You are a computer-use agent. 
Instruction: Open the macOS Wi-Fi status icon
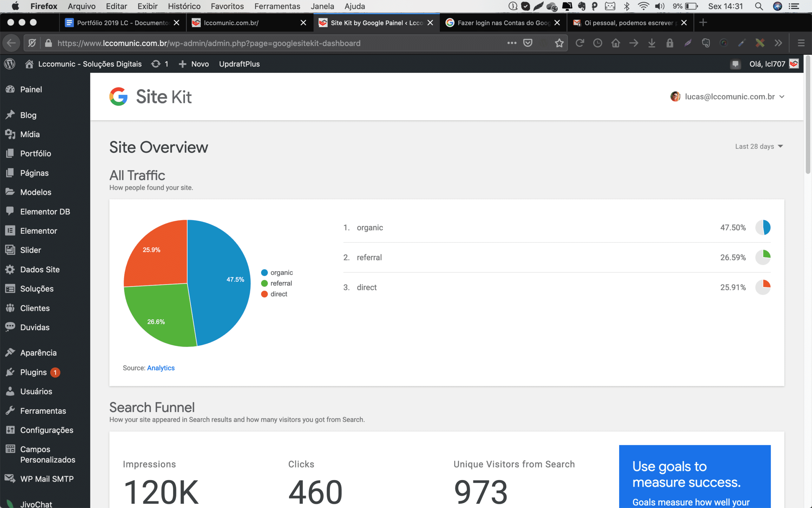click(x=644, y=6)
